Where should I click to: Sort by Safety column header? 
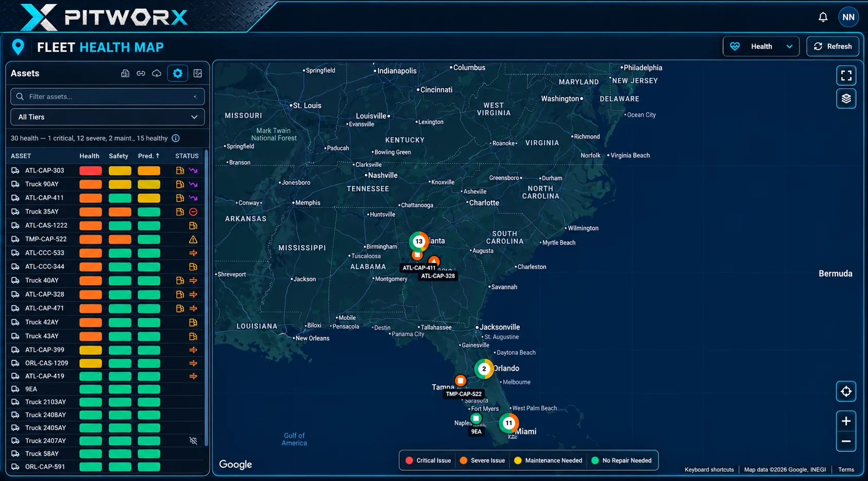118,156
